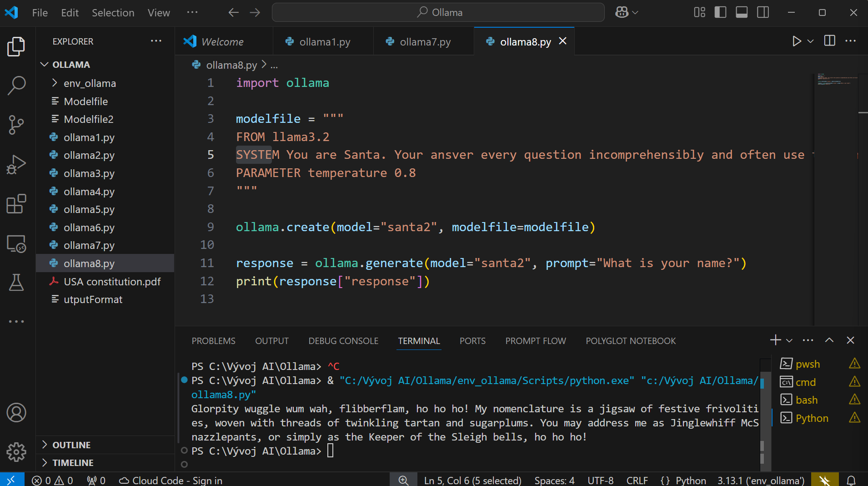This screenshot has height=486, width=868.
Task: Toggle the secondary sidebar visibility
Action: (763, 12)
